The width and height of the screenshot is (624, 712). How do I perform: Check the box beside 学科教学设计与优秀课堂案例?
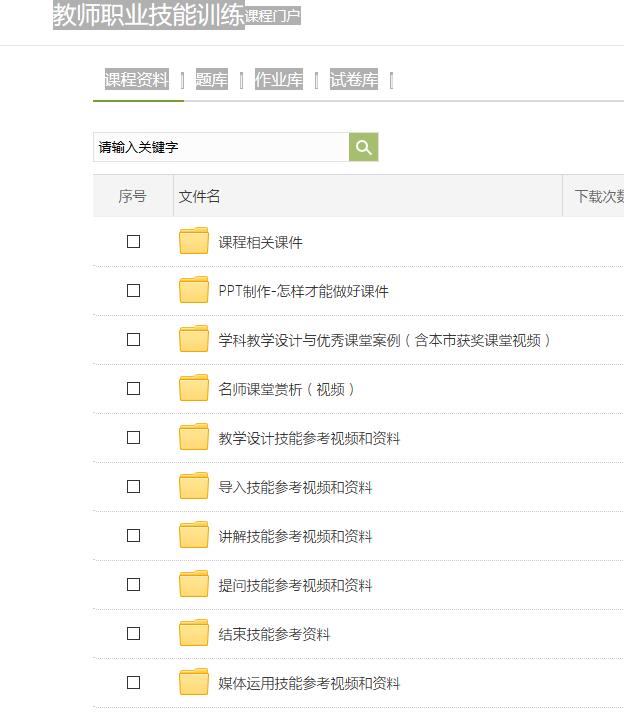(x=133, y=340)
